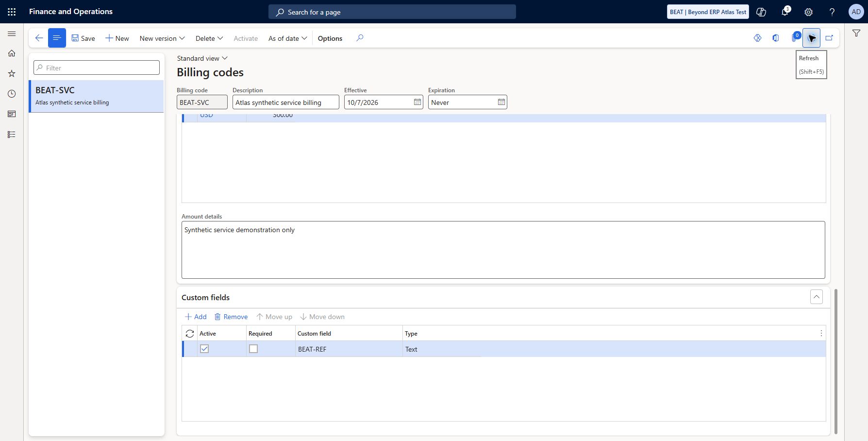868x441 pixels.
Task: Open the settings gear
Action: click(808, 12)
